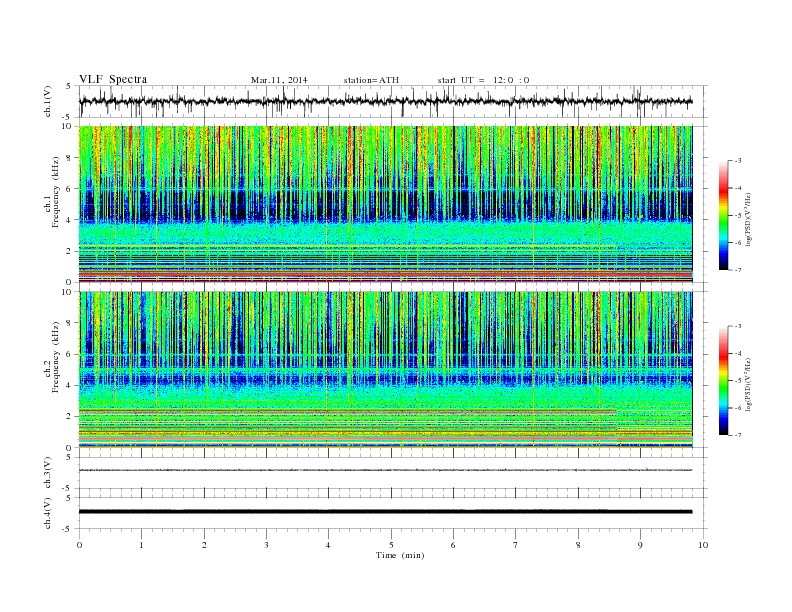Click the "-3" tick on ch.1 colorbar
792x612 pixels.
click(738, 161)
